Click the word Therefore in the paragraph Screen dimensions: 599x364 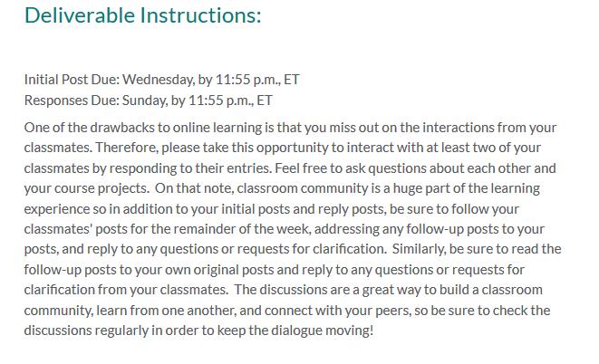127,148
